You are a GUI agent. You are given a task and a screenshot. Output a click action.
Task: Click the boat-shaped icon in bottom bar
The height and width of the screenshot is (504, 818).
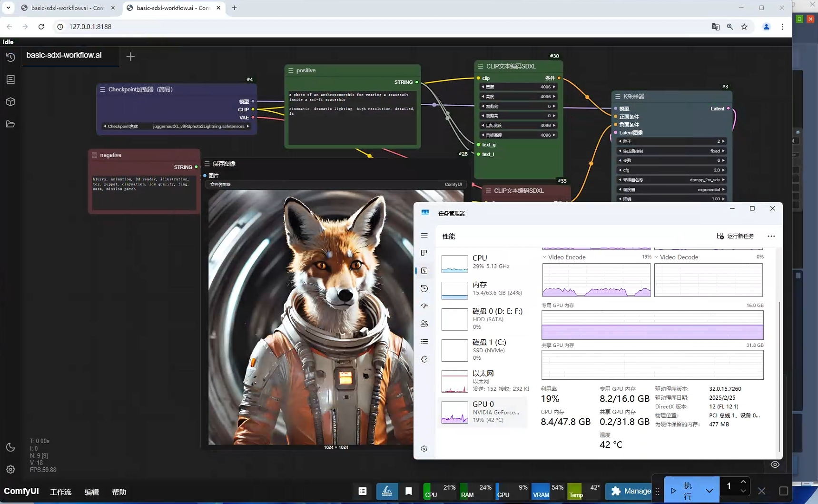(387, 491)
